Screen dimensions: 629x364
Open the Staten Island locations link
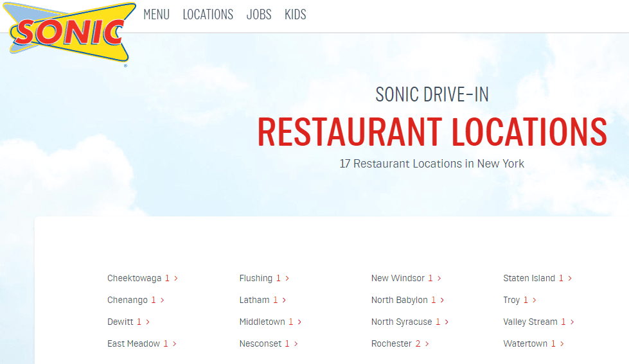coord(538,278)
